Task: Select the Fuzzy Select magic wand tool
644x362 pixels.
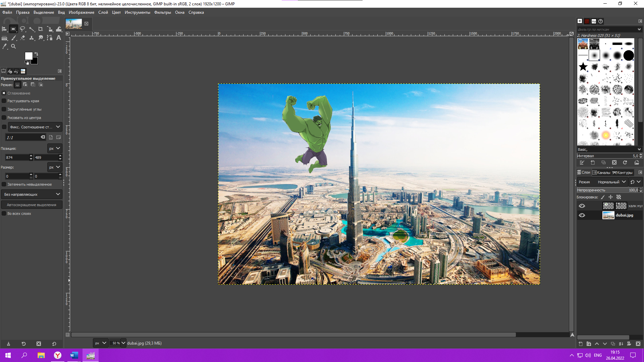Action: (x=32, y=29)
